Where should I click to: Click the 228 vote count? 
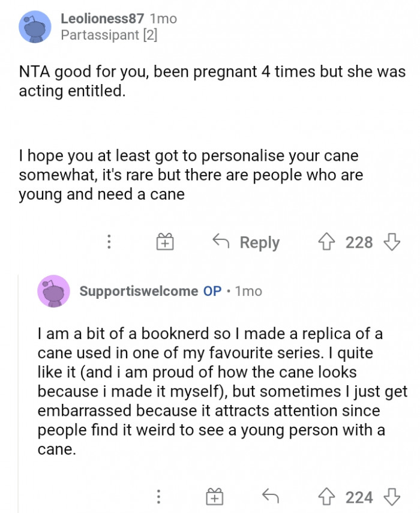359,242
